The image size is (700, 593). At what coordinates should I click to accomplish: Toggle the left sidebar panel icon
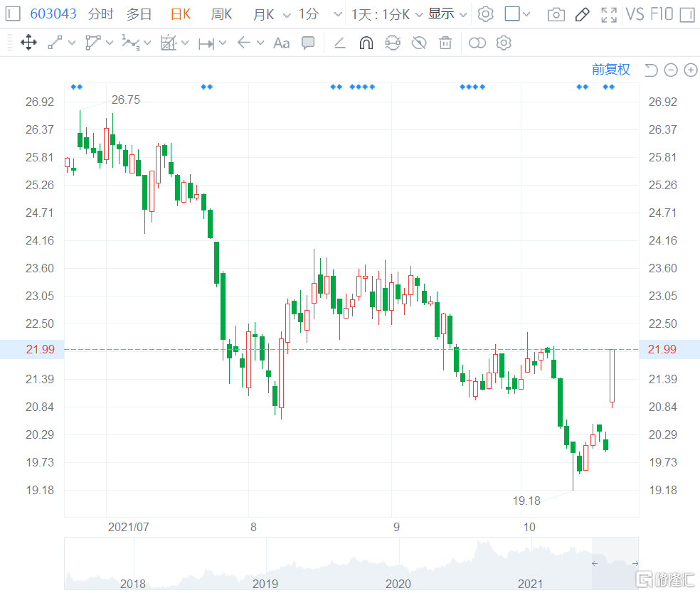point(13,14)
